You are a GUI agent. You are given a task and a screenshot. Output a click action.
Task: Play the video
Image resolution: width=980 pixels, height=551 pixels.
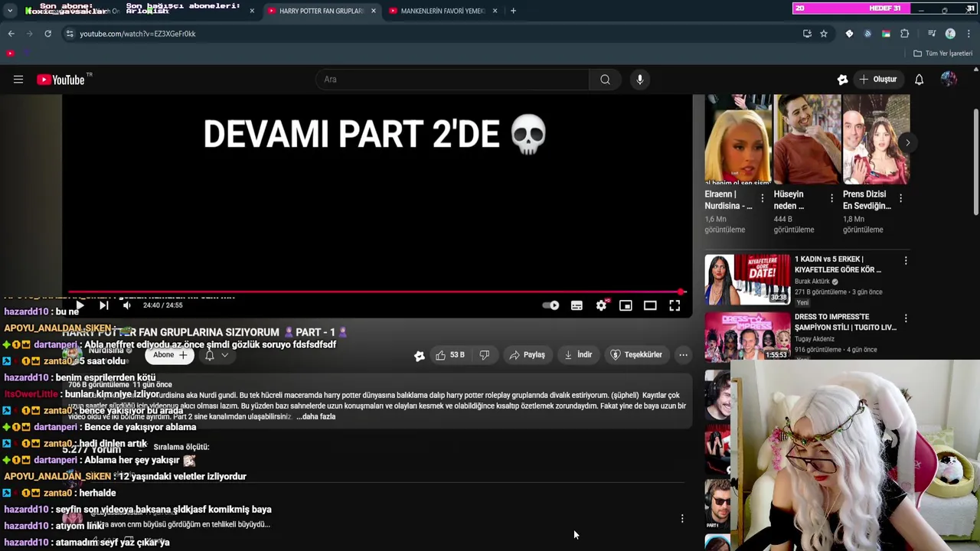pos(80,305)
